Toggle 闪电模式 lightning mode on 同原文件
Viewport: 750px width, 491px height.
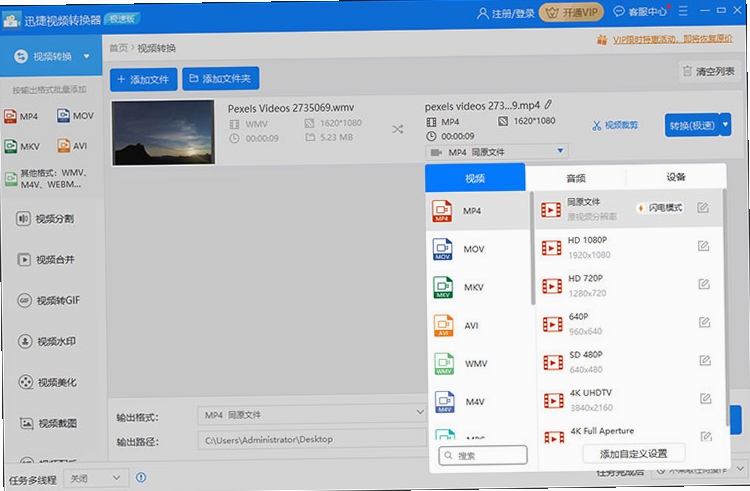pos(661,208)
